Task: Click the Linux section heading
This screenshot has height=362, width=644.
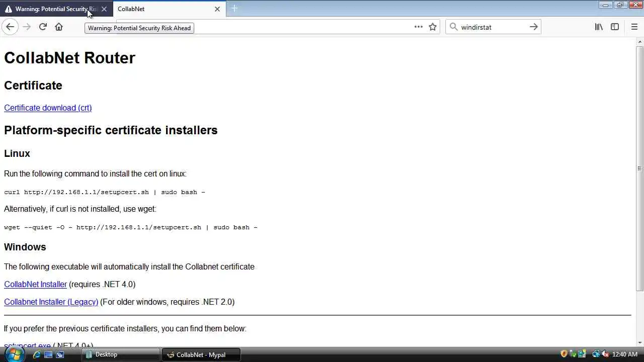Action: pos(17,153)
